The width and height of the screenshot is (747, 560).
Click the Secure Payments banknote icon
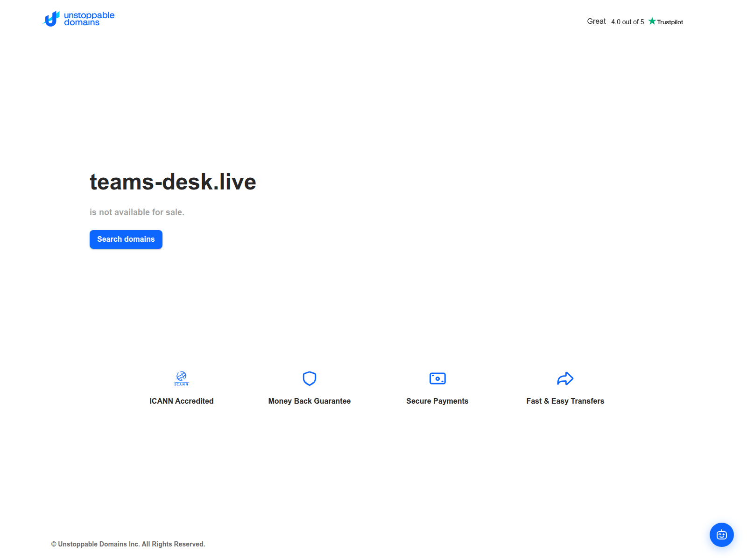point(437,378)
